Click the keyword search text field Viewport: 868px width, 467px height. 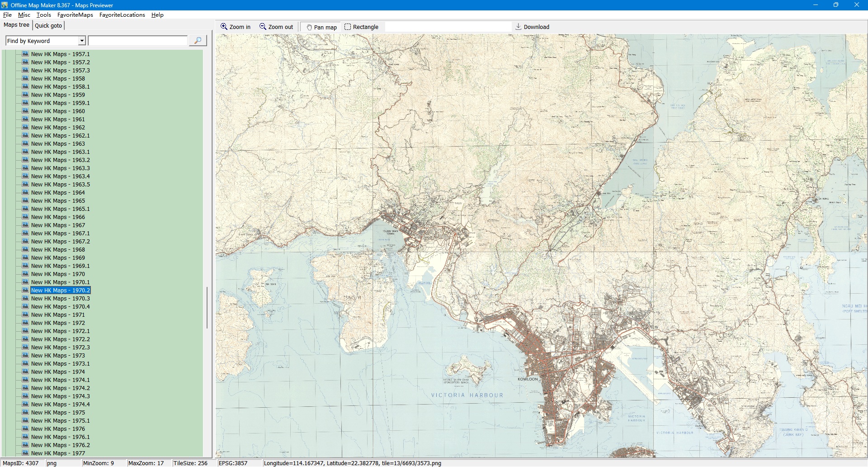[137, 41]
